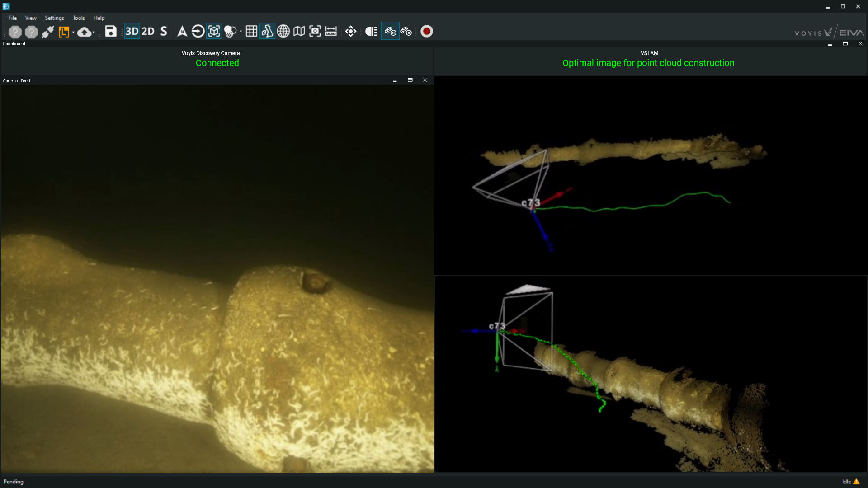Open the shading options dropdown arrow
Image resolution: width=868 pixels, height=488 pixels.
[240, 31]
